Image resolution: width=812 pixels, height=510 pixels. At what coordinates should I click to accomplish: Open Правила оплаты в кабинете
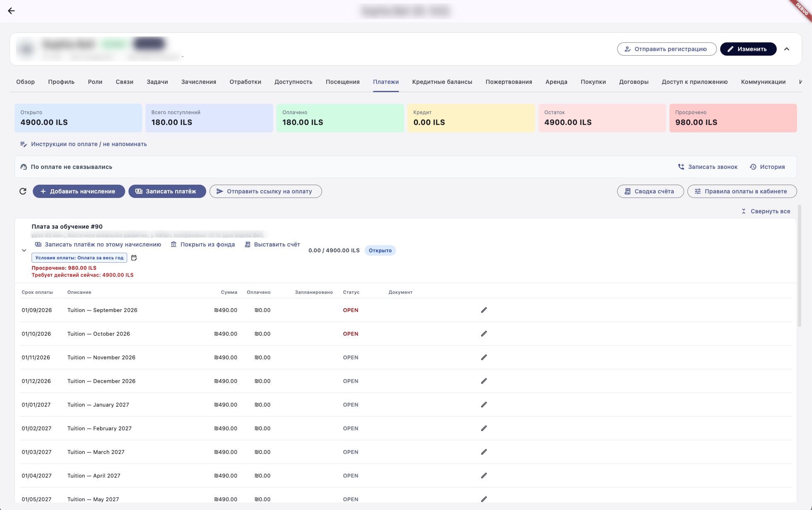[x=742, y=191]
